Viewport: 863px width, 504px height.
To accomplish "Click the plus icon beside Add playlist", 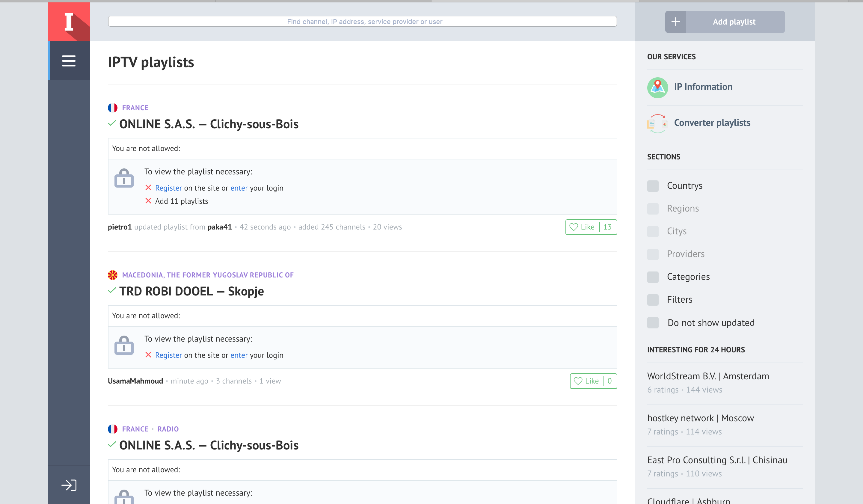I will pyautogui.click(x=675, y=22).
